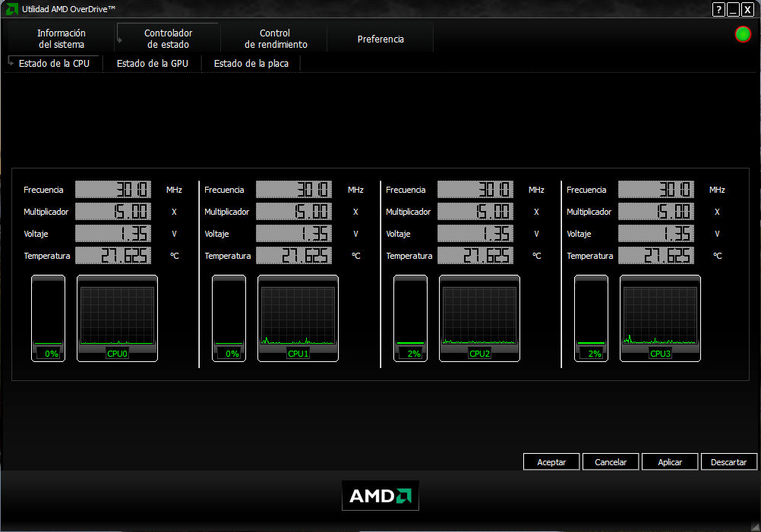This screenshot has height=532, width=761.
Task: Close the AMD OverDrive window
Action: [x=747, y=9]
